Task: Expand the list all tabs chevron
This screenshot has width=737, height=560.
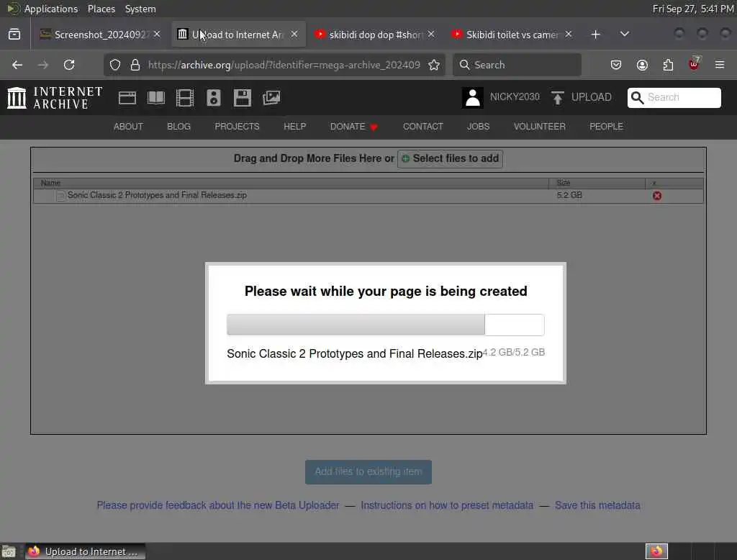Action: [624, 35]
